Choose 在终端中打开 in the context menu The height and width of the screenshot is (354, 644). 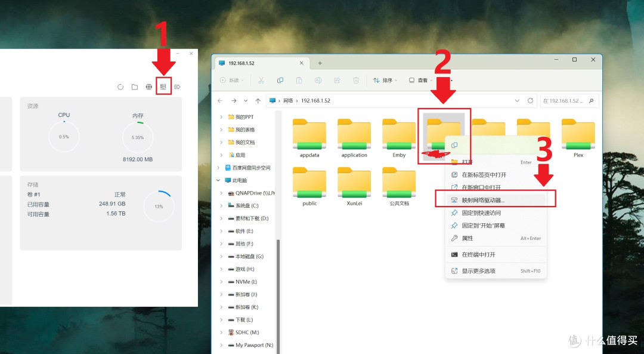[496, 254]
